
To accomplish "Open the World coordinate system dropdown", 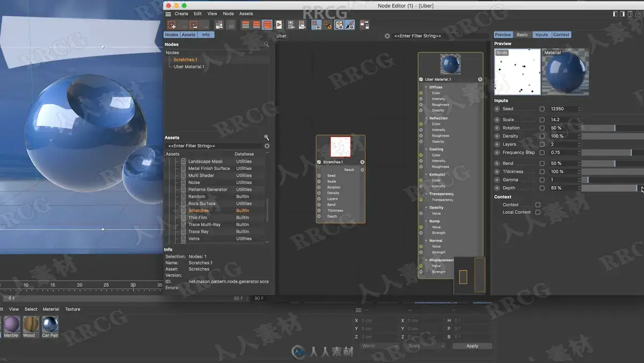I will pyautogui.click(x=380, y=346).
